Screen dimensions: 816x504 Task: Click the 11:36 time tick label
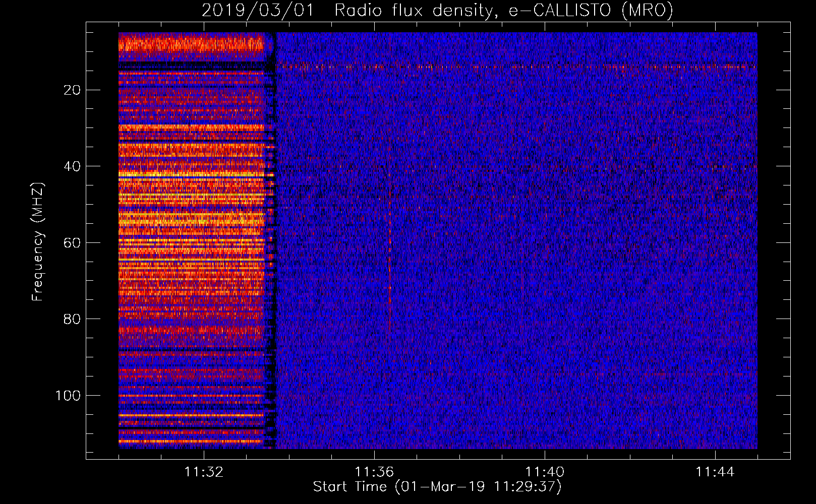[374, 472]
